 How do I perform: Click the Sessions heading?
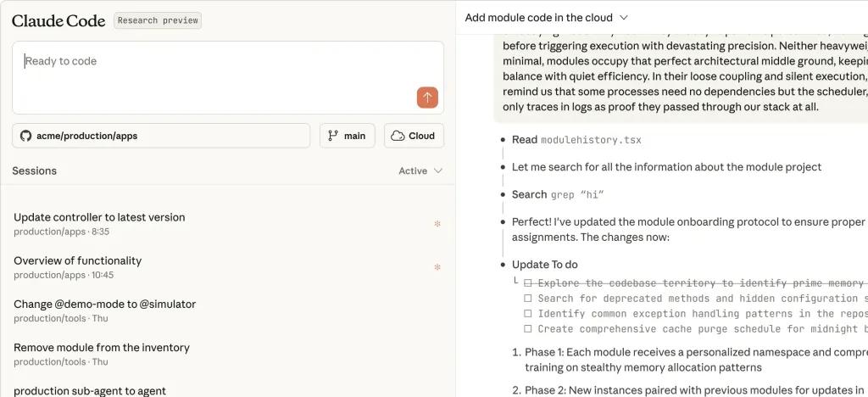34,171
